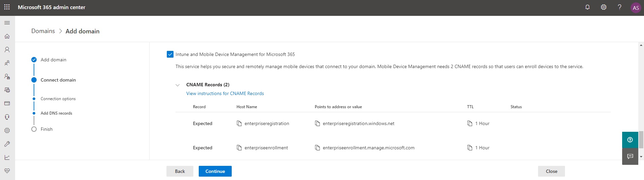Click the TTL column header
Viewport: 644px width, 180px height.
click(470, 107)
